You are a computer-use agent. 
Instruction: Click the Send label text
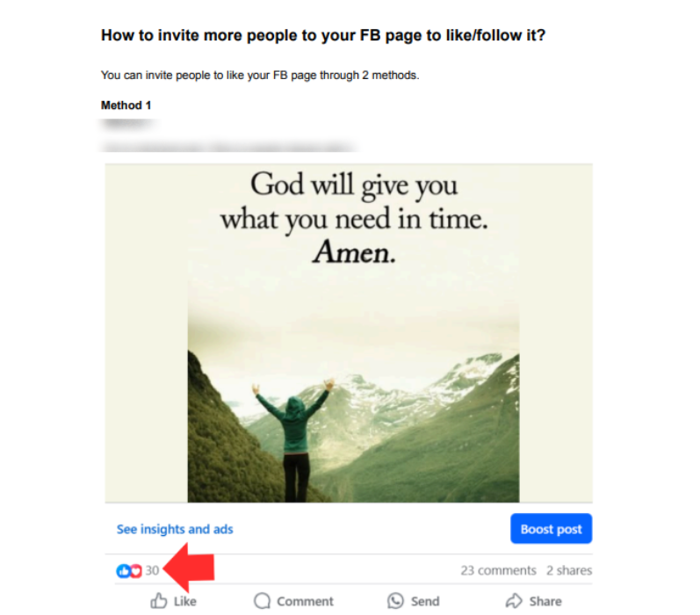point(425,601)
